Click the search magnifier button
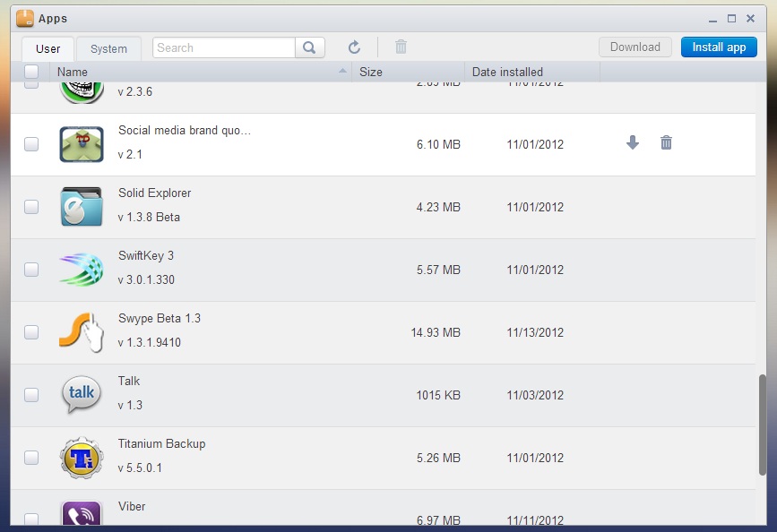The width and height of the screenshot is (777, 532). click(309, 47)
